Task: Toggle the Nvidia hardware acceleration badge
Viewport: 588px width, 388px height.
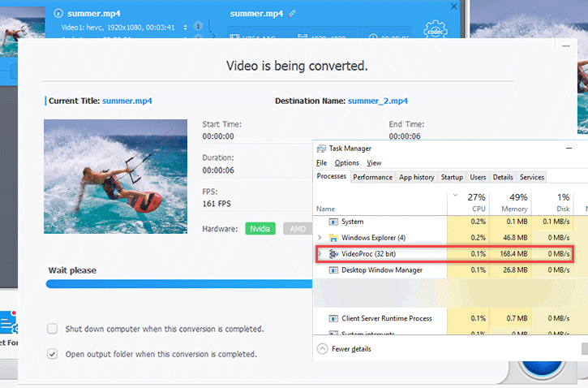Action: (261, 229)
